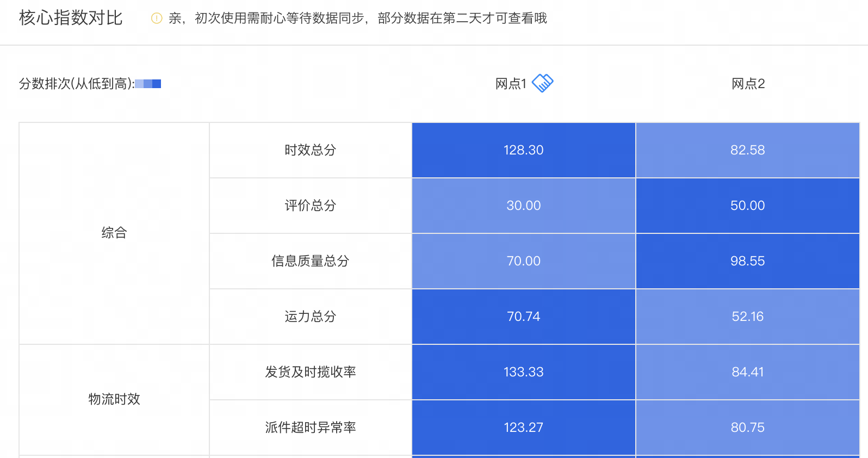This screenshot has width=868, height=458.
Task: Select the 网点1 column header
Action: (x=511, y=84)
